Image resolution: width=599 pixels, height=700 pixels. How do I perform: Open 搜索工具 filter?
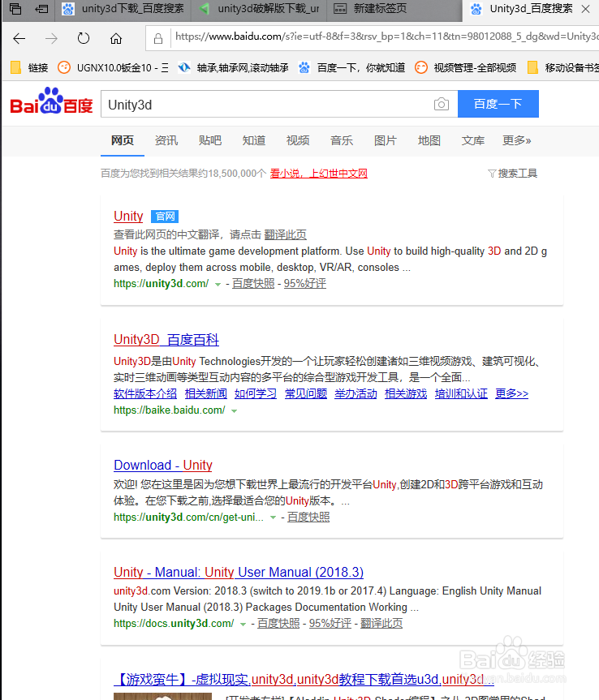click(x=513, y=174)
